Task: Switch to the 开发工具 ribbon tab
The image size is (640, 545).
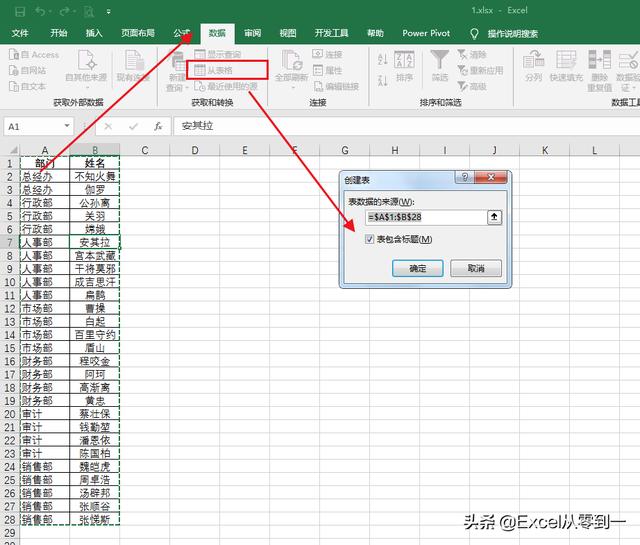Action: 331,33
